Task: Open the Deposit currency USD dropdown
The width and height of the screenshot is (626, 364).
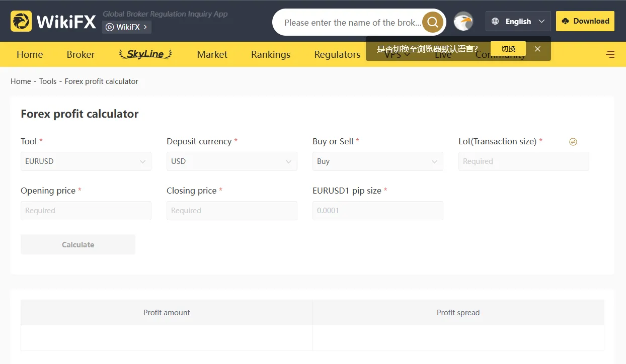Action: tap(232, 161)
